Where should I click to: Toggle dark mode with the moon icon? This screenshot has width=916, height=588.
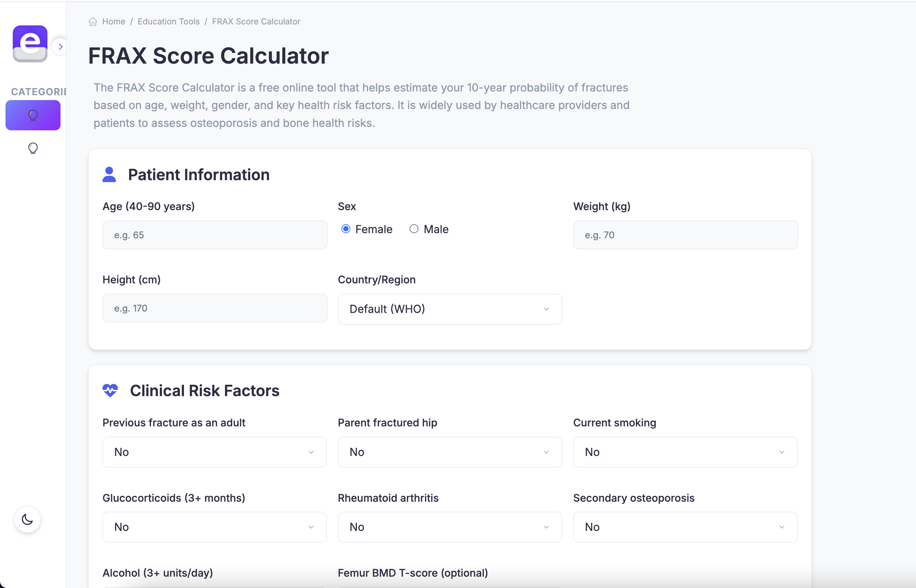[27, 519]
